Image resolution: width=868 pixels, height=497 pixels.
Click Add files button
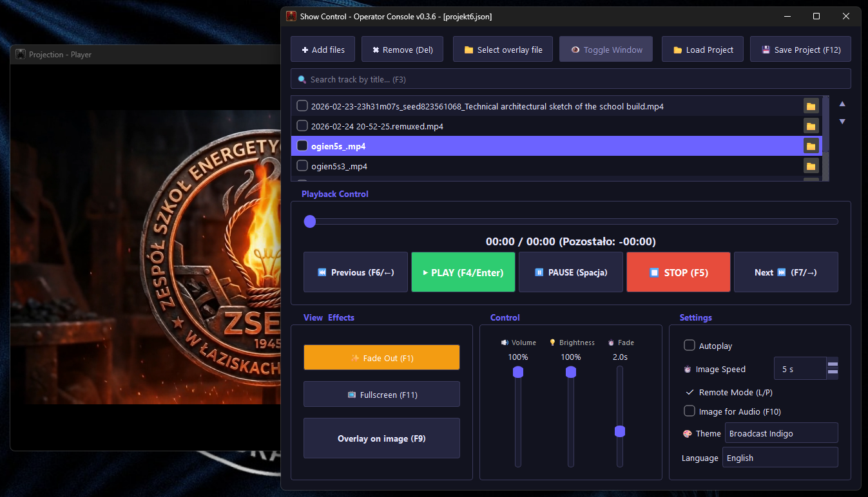pyautogui.click(x=323, y=50)
